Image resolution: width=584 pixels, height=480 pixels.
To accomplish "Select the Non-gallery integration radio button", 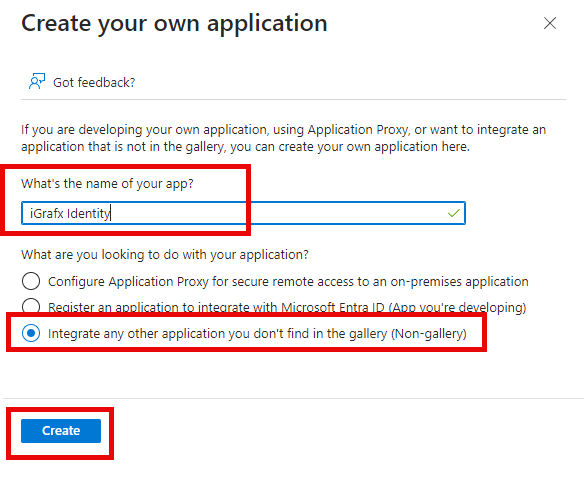I will tap(31, 333).
